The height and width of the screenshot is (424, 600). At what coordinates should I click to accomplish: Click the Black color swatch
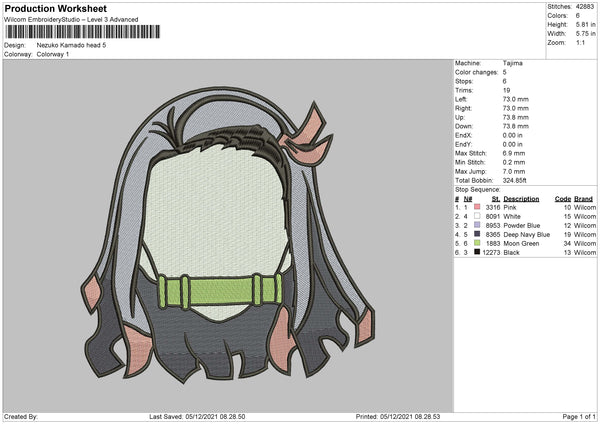tap(477, 252)
